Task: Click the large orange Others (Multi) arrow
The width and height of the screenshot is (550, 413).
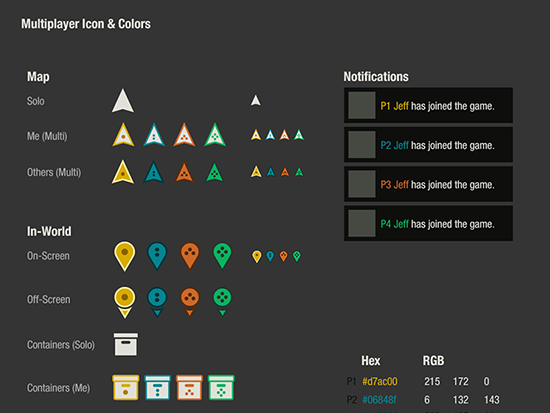Action: tap(184, 172)
